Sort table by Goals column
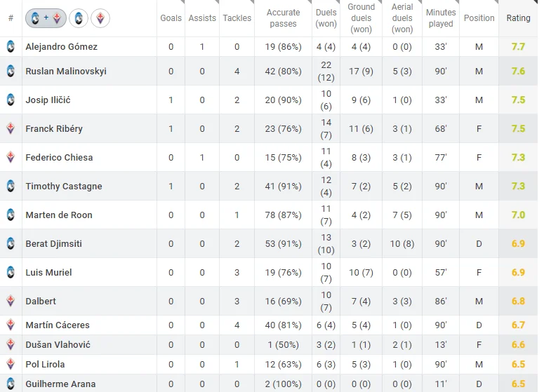Viewport: 544px width, 392px height. pyautogui.click(x=171, y=18)
